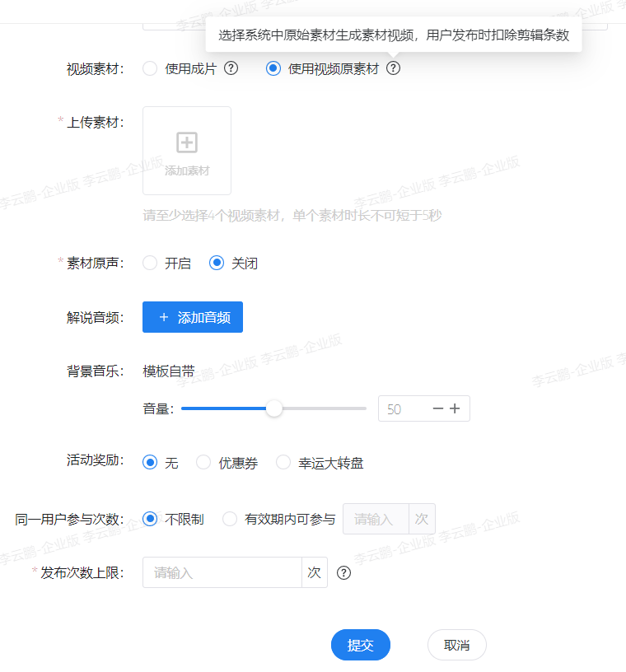Image resolution: width=626 pixels, height=672 pixels.
Task: Click the 背景音乐 label
Action: coord(96,371)
